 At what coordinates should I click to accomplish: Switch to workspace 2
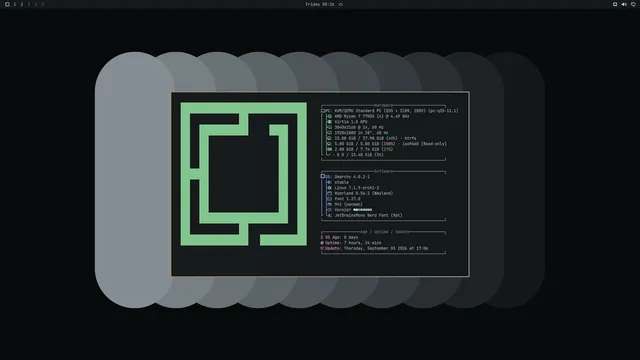coord(22,4)
